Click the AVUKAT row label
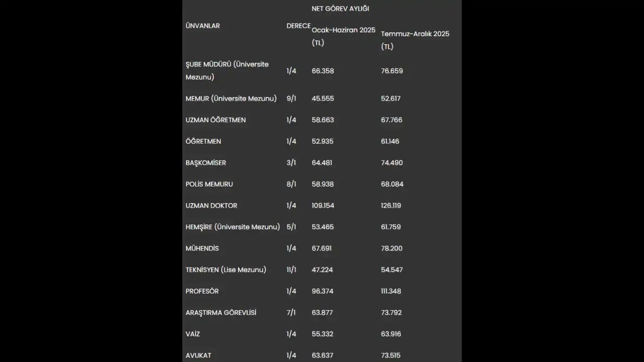Viewport: 644px width, 362px height. click(x=198, y=355)
